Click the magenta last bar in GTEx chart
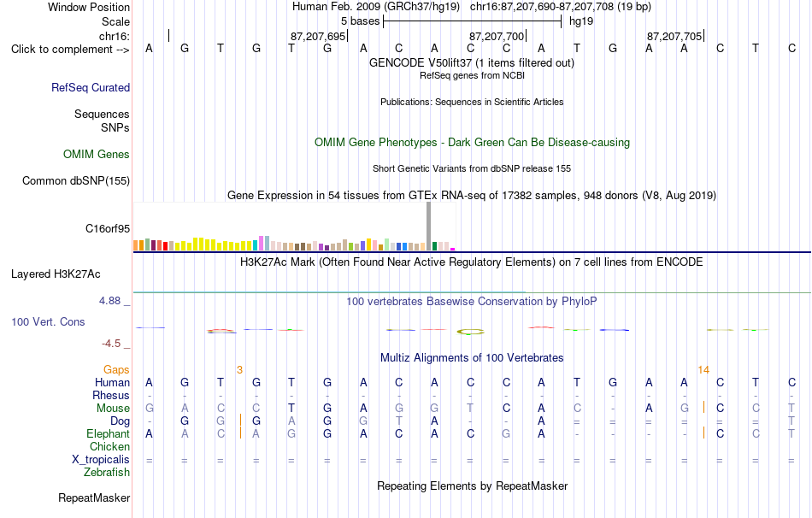Image resolution: width=812 pixels, height=518 pixels. point(453,249)
